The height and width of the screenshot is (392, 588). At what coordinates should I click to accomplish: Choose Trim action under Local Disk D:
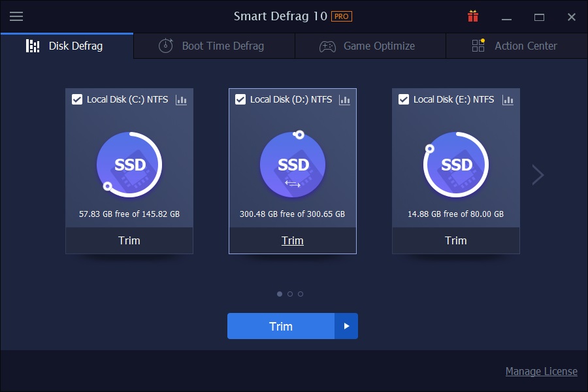(x=293, y=240)
